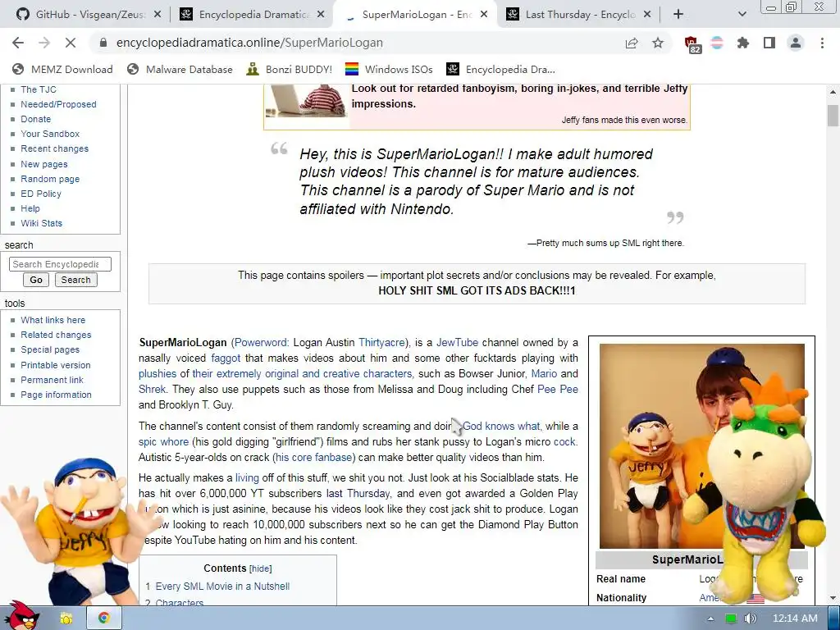
Task: Click the address bar URL
Action: (249, 43)
